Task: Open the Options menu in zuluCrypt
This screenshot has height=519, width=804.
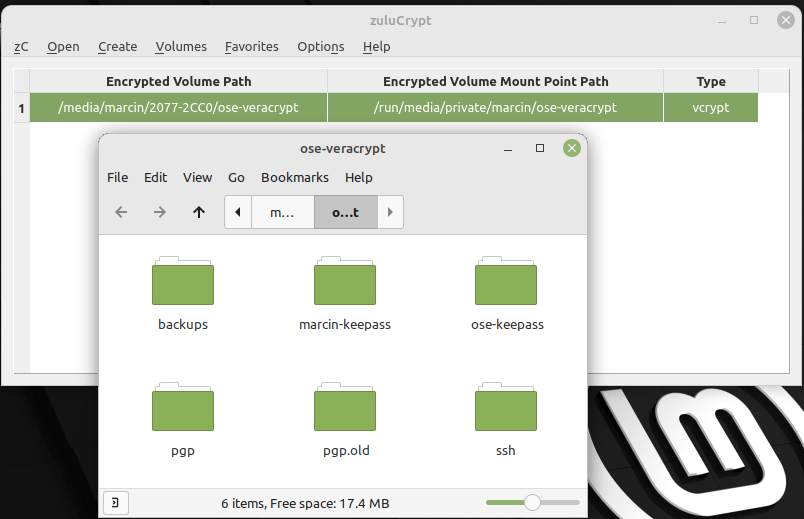Action: pos(321,47)
